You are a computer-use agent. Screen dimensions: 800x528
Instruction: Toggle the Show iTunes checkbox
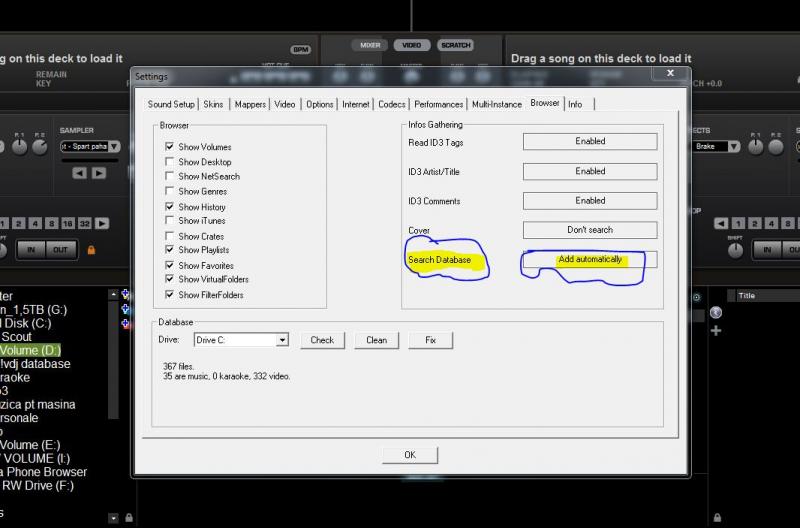[170, 221]
